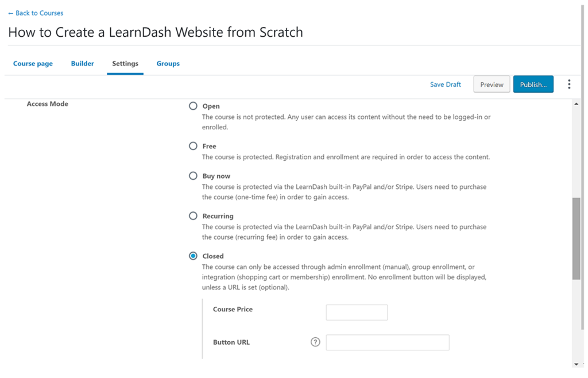Open the Groups tab
Viewport: 588px width, 378px height.
click(x=168, y=64)
